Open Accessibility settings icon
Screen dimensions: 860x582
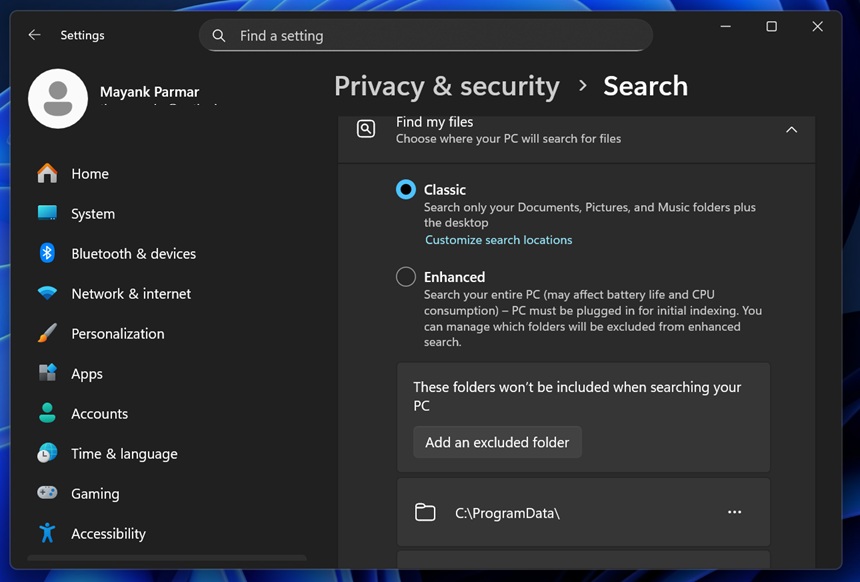[x=48, y=533]
